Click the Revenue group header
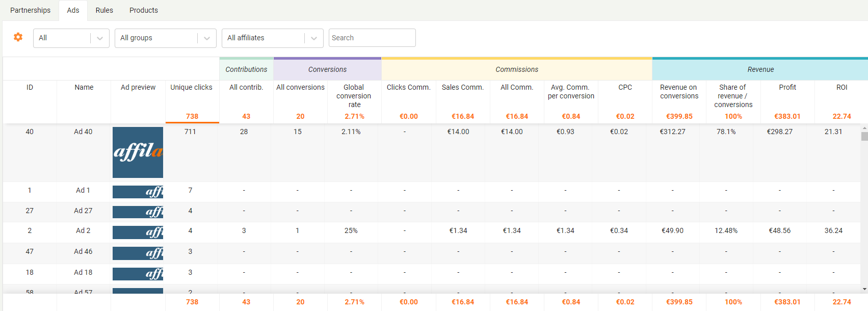The height and width of the screenshot is (311, 868). pos(760,69)
